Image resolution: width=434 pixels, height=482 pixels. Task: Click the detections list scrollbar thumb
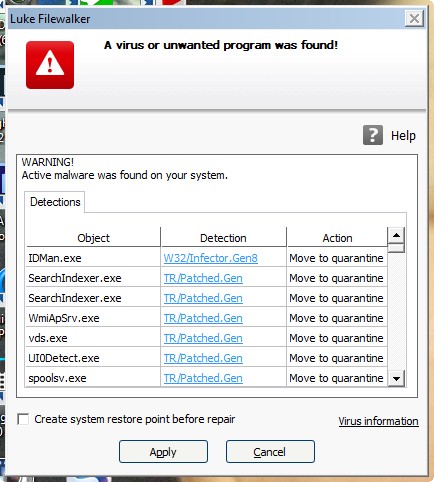click(x=396, y=248)
